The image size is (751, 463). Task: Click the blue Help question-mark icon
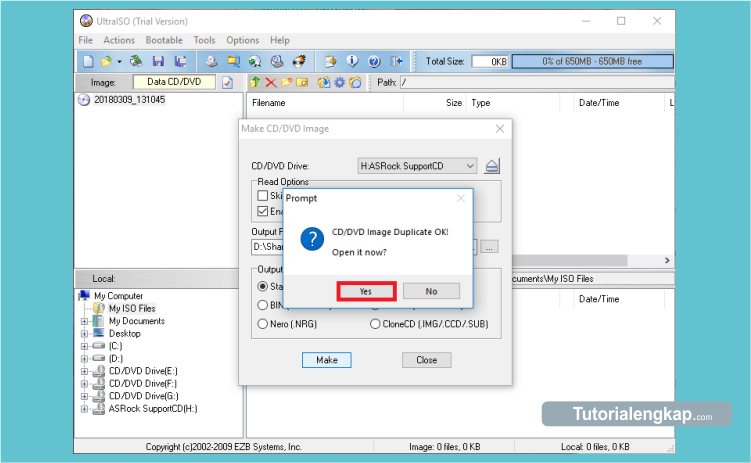[374, 61]
